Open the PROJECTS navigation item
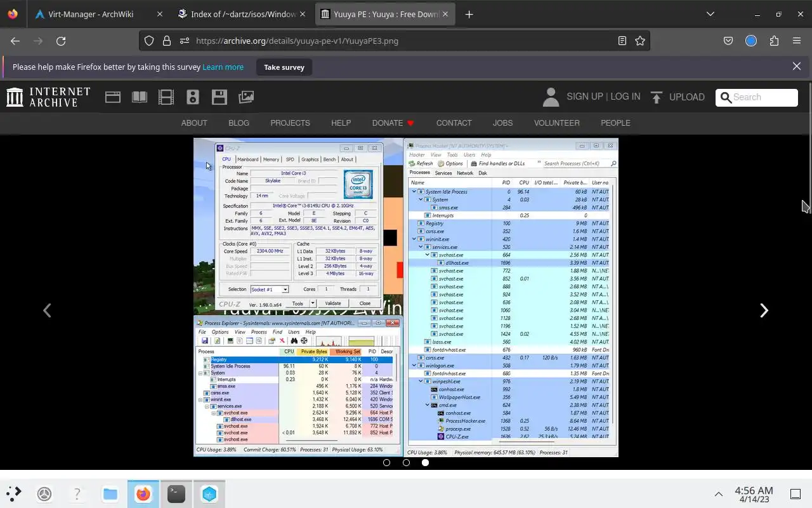Screen dimensions: 812x508 [x=290, y=123]
